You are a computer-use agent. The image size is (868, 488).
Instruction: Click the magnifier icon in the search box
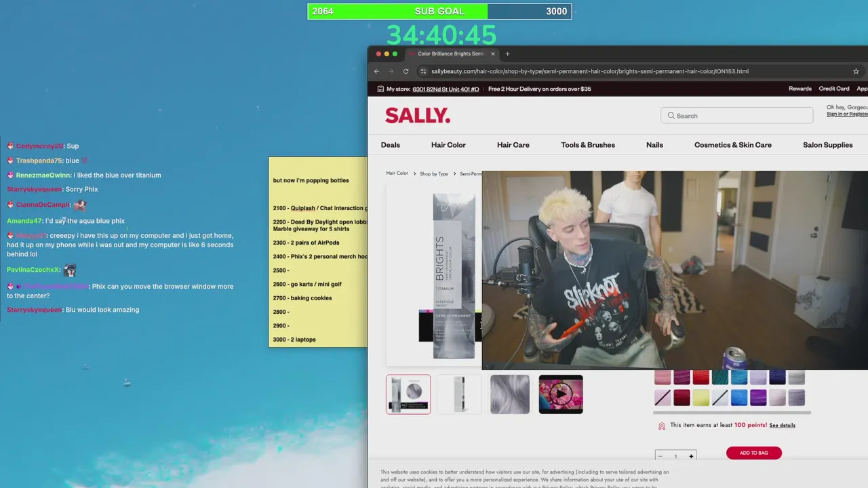pyautogui.click(x=671, y=116)
